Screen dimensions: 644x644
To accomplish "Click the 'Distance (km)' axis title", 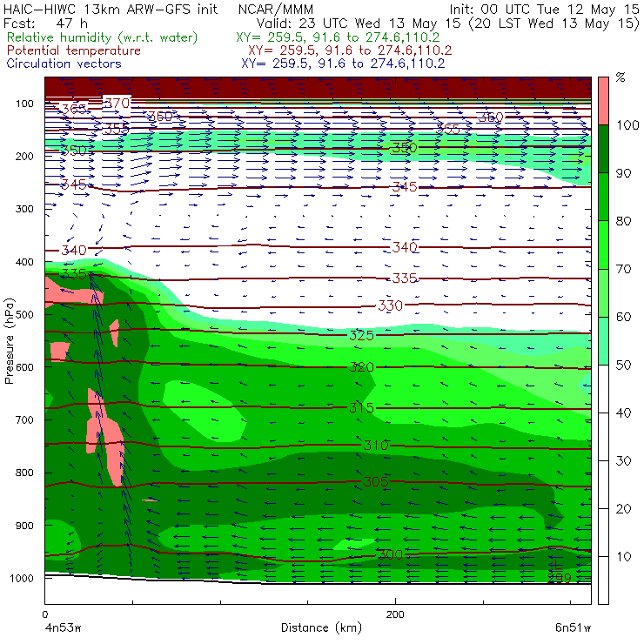I will 322,627.
